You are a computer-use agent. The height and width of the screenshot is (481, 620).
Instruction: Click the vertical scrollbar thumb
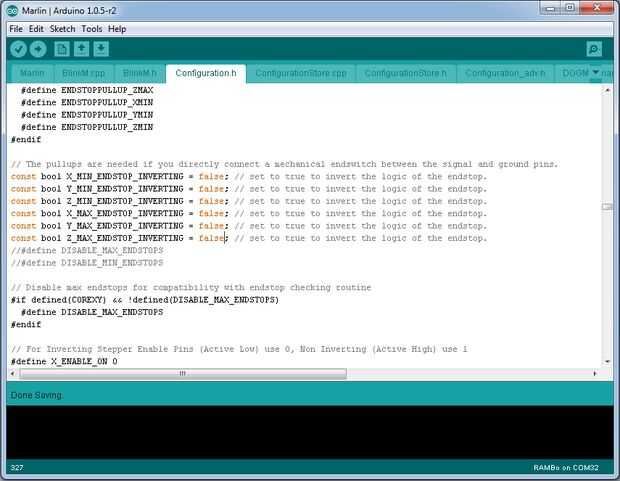(x=607, y=207)
